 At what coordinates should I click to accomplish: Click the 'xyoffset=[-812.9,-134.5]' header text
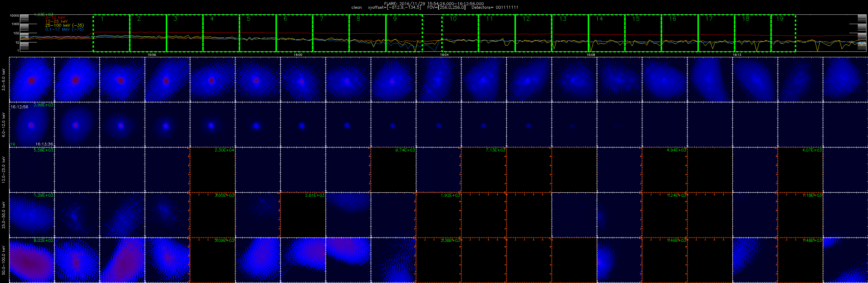(x=395, y=8)
